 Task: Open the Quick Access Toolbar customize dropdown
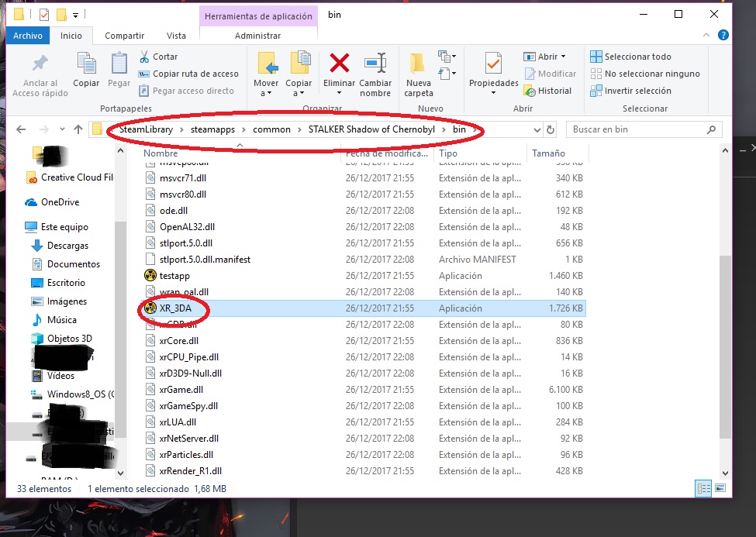(76, 15)
